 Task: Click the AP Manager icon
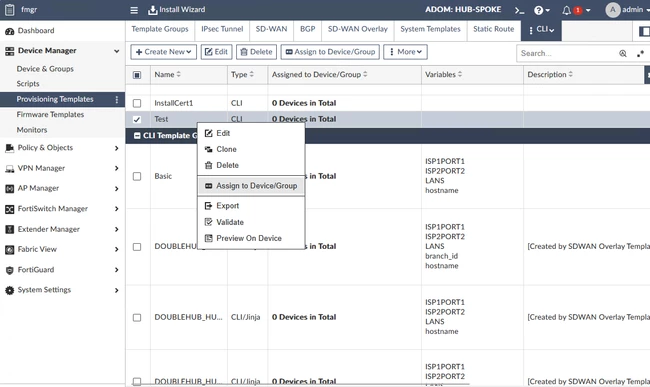(9, 189)
